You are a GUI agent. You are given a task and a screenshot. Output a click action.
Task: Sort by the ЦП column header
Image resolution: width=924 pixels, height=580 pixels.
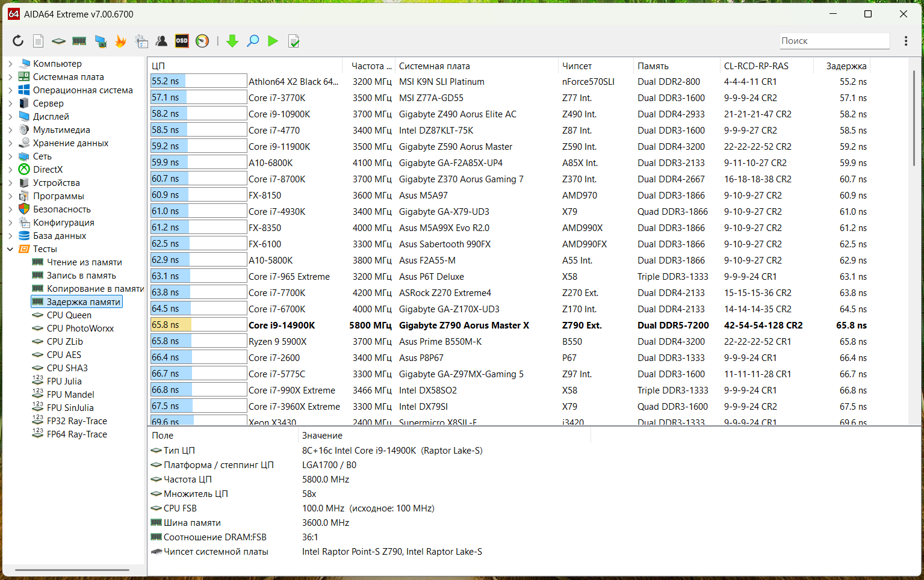(245, 66)
